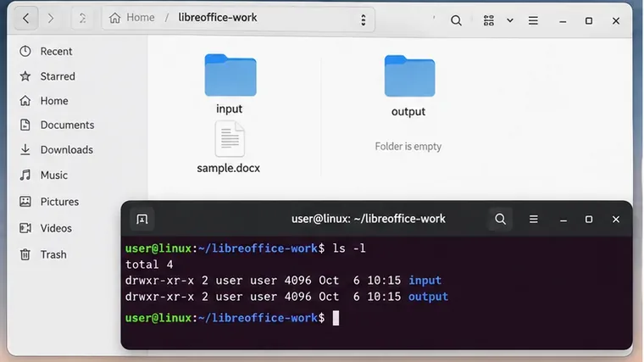Go forward in file manager
Viewport: 644px width, 362px height.
(x=51, y=19)
